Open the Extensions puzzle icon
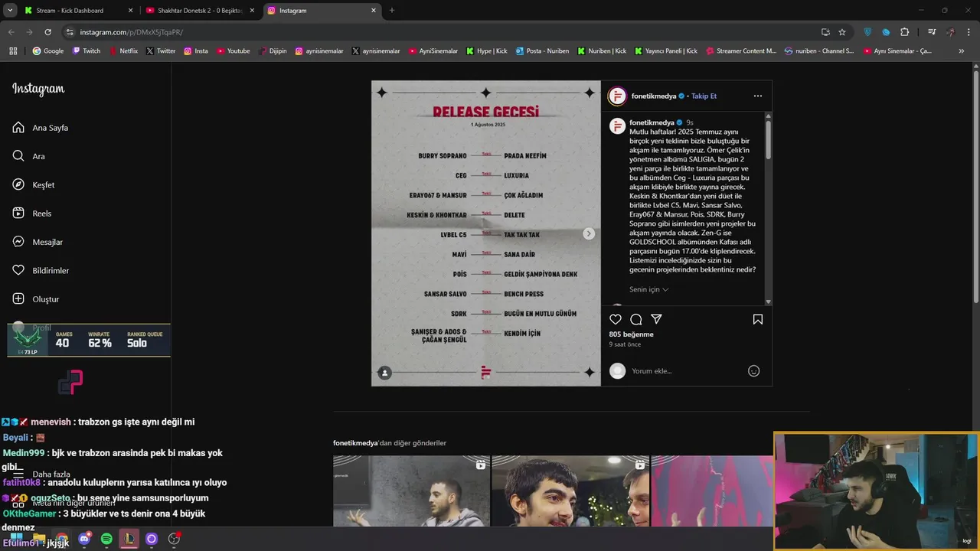The width and height of the screenshot is (980, 551). pyautogui.click(x=904, y=32)
